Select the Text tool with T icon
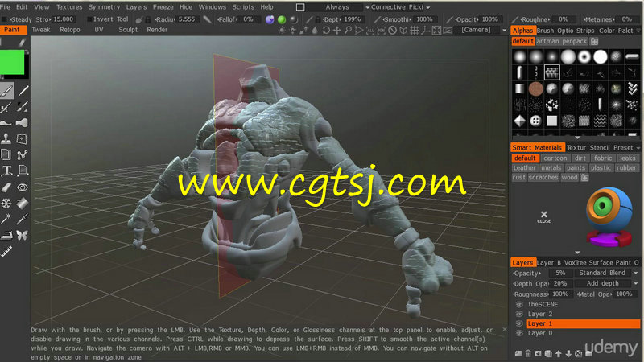The image size is (644, 362). 6,171
